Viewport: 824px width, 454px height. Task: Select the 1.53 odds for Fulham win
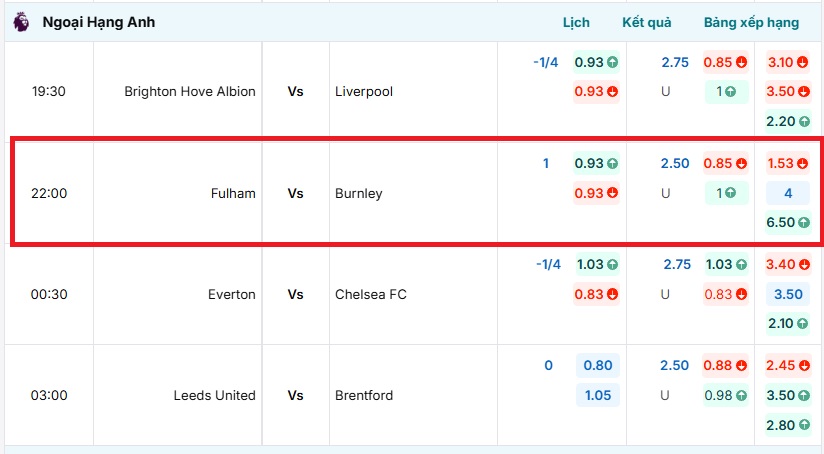(x=787, y=163)
